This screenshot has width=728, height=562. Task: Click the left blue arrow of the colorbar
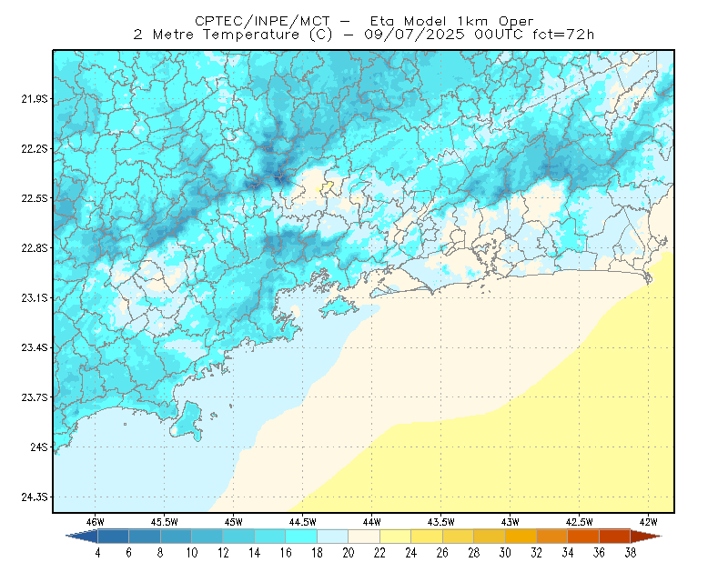pyautogui.click(x=82, y=537)
